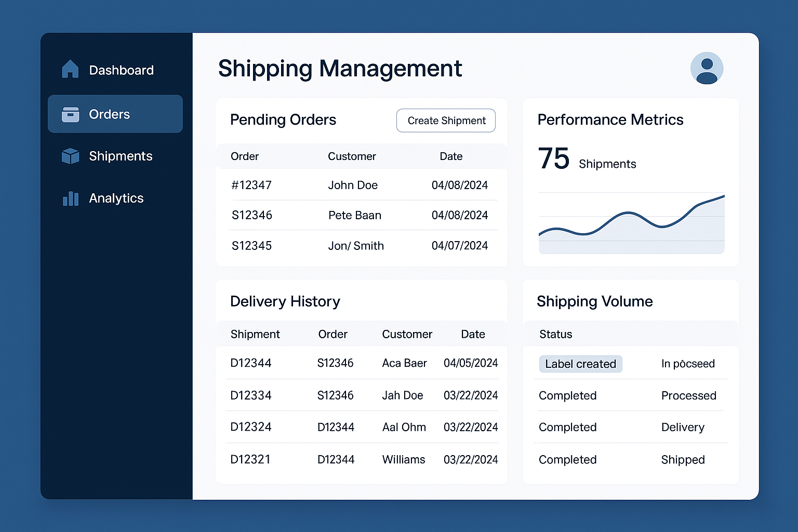Click the Performance Metrics trend chart
Image resolution: width=798 pixels, height=532 pixels.
click(x=631, y=223)
